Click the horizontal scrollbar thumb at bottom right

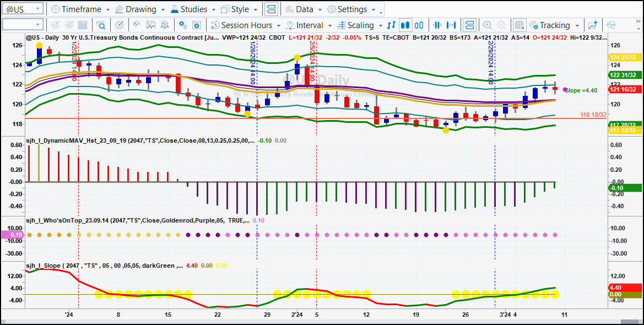[631, 322]
